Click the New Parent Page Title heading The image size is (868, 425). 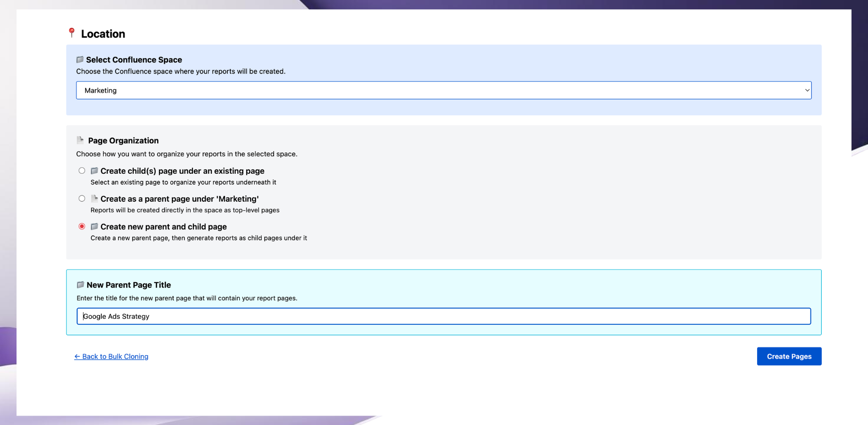[x=129, y=285]
